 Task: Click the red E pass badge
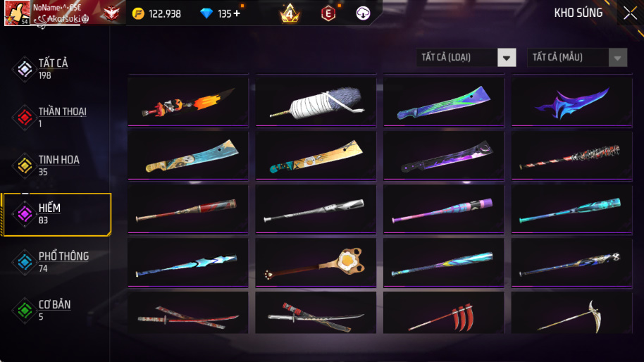click(x=328, y=13)
